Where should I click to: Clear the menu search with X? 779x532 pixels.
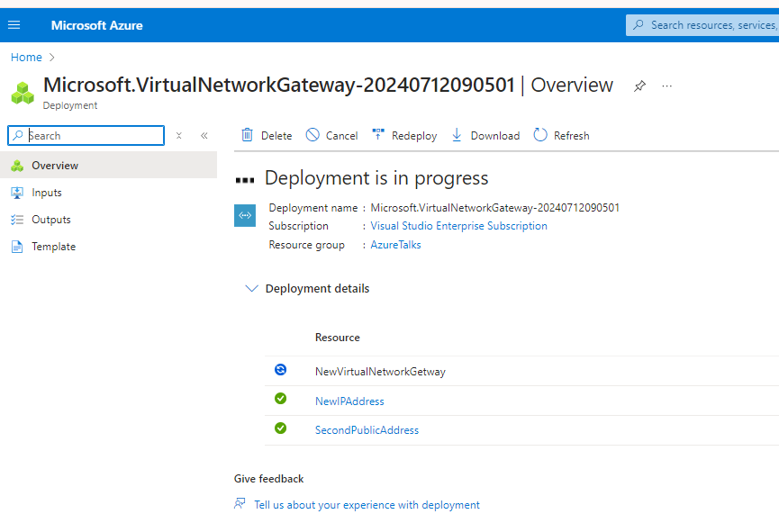[x=179, y=135]
